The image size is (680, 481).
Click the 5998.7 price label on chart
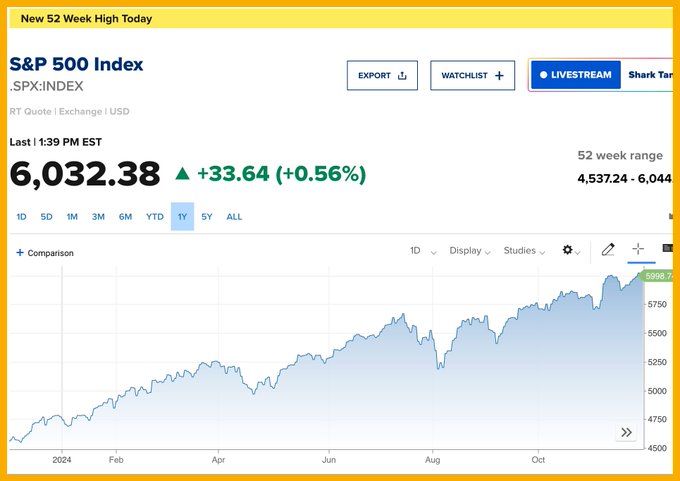tap(657, 275)
